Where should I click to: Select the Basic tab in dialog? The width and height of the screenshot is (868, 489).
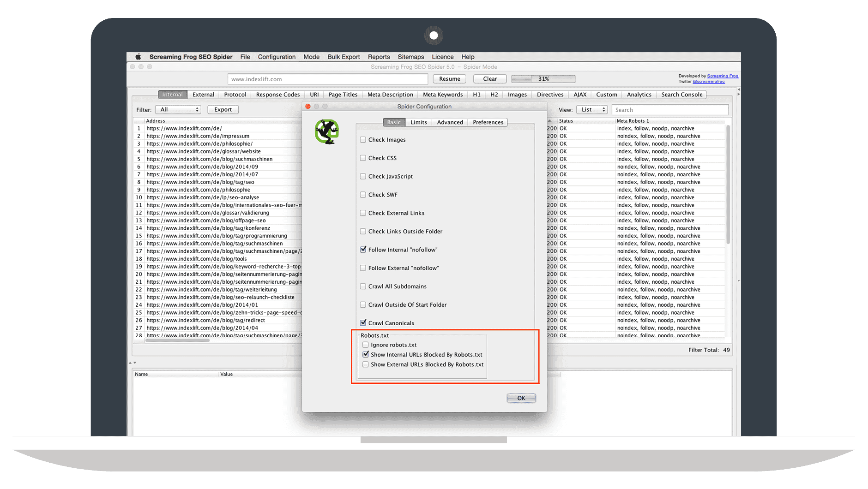[394, 122]
